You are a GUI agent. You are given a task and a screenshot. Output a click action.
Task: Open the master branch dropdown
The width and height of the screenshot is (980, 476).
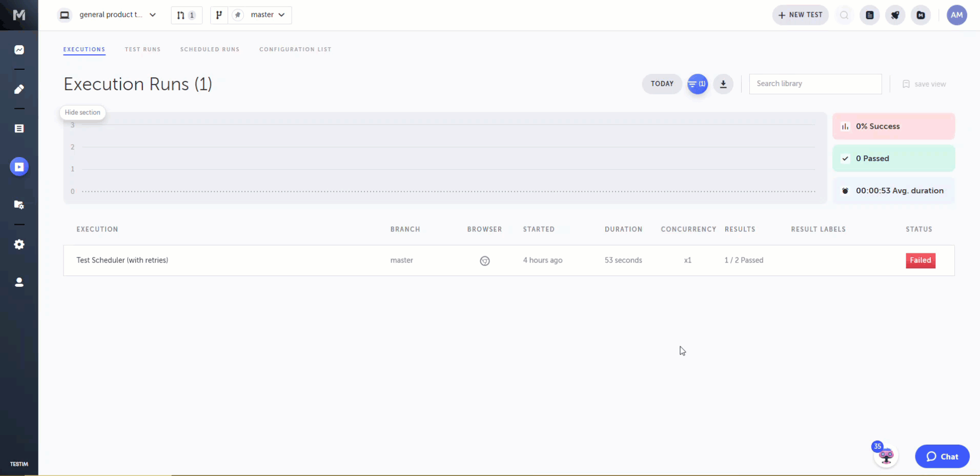click(x=268, y=15)
